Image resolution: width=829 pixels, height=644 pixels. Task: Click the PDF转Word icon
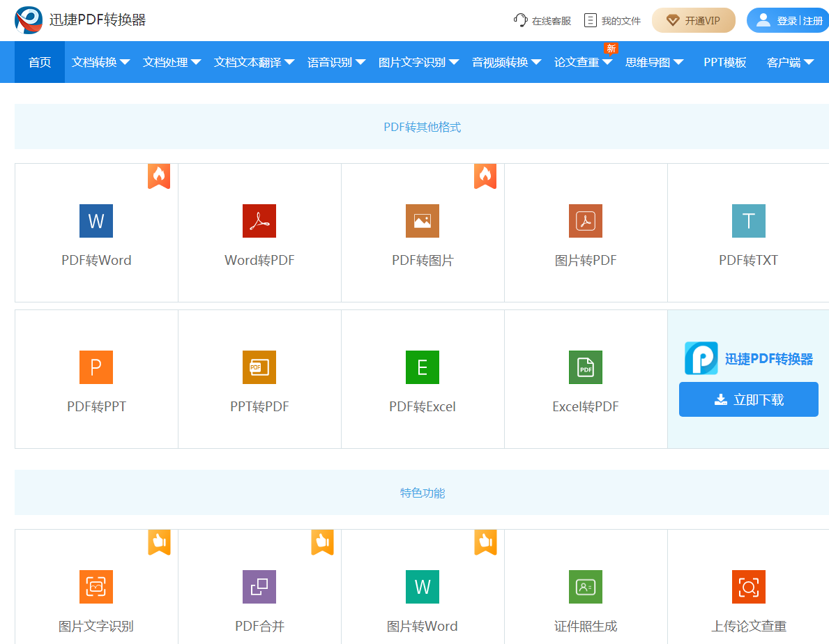[96, 221]
